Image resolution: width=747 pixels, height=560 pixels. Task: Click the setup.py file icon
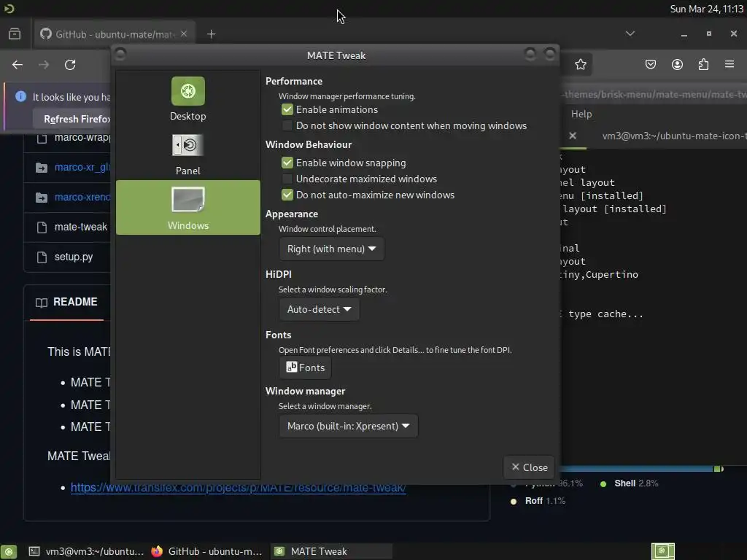(42, 257)
